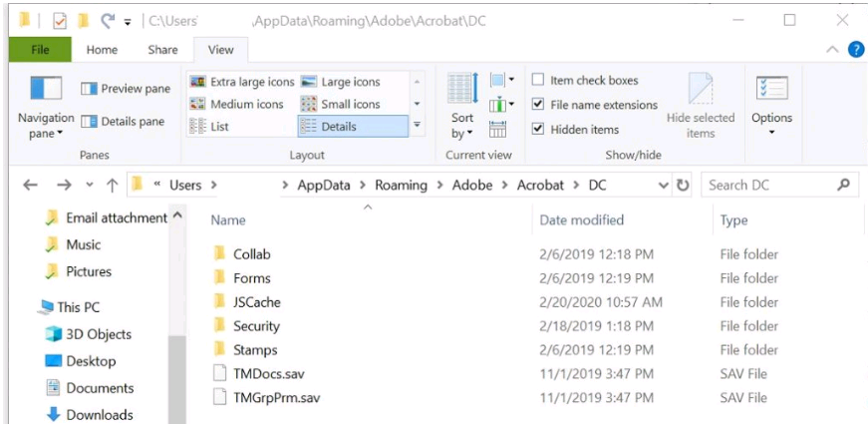The width and height of the screenshot is (868, 428).
Task: Open the Options icon in ribbon
Action: (771, 90)
